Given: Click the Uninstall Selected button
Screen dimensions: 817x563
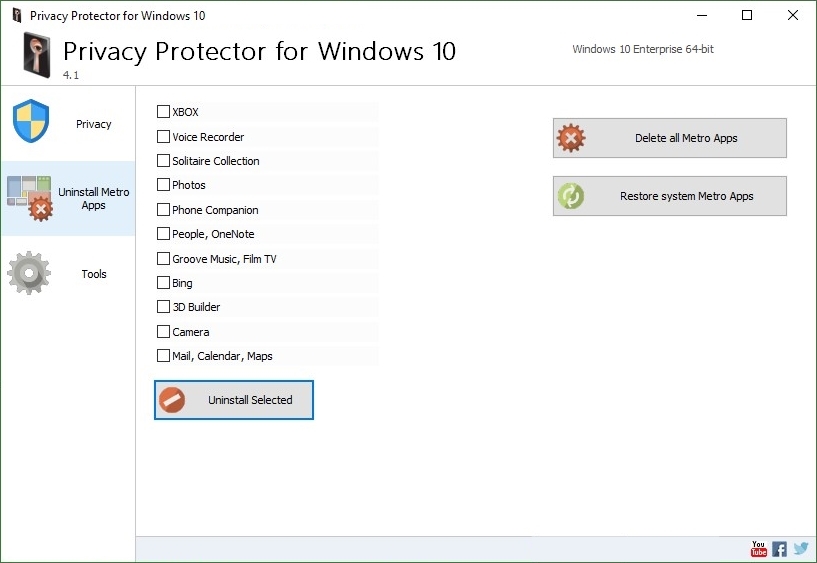Looking at the screenshot, I should [x=234, y=400].
